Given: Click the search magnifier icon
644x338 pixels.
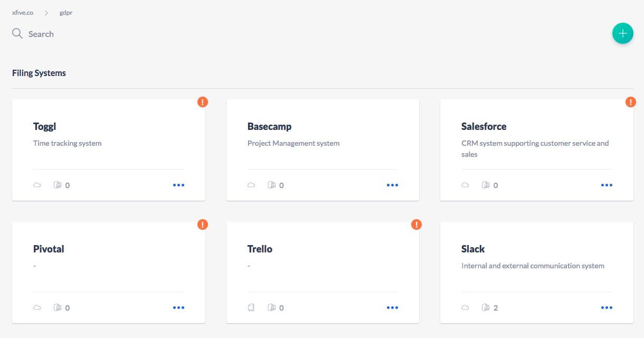Looking at the screenshot, I should coord(17,34).
